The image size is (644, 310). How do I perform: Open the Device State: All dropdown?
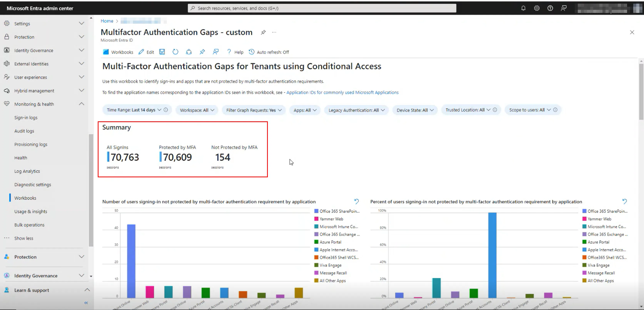415,110
